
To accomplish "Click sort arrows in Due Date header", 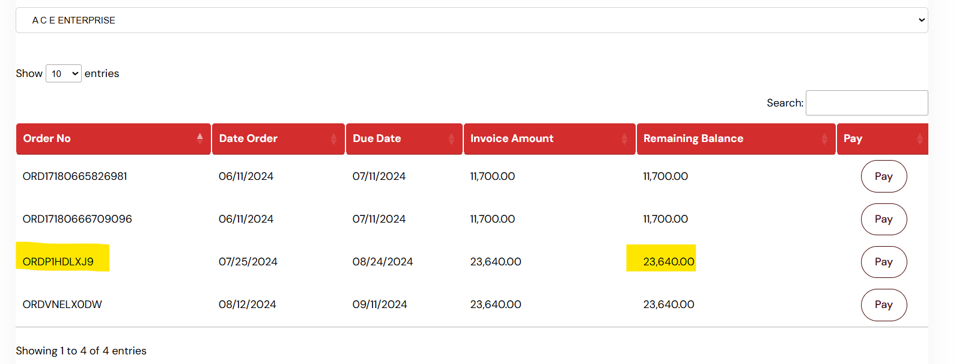I will pyautogui.click(x=451, y=139).
